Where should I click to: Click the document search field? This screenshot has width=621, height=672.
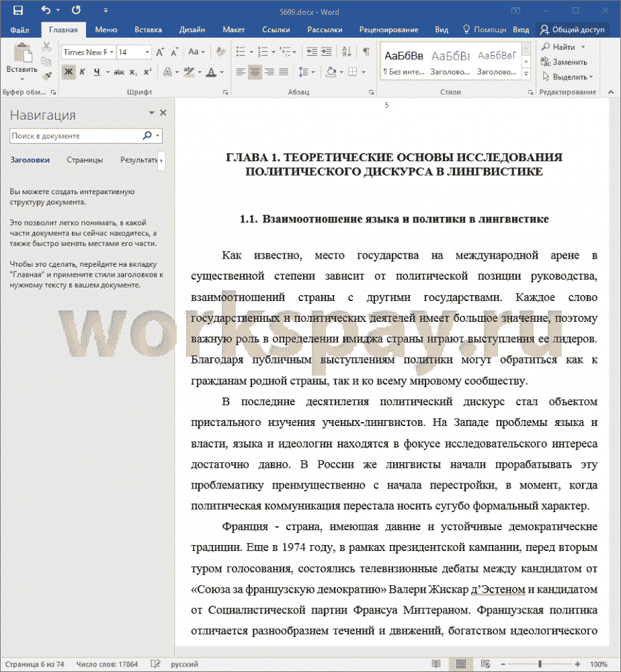tap(76, 136)
